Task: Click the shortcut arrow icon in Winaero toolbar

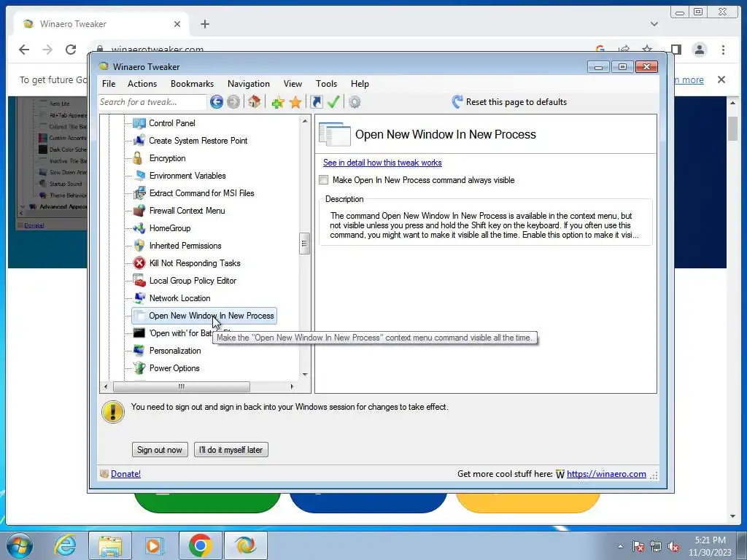Action: tap(317, 102)
